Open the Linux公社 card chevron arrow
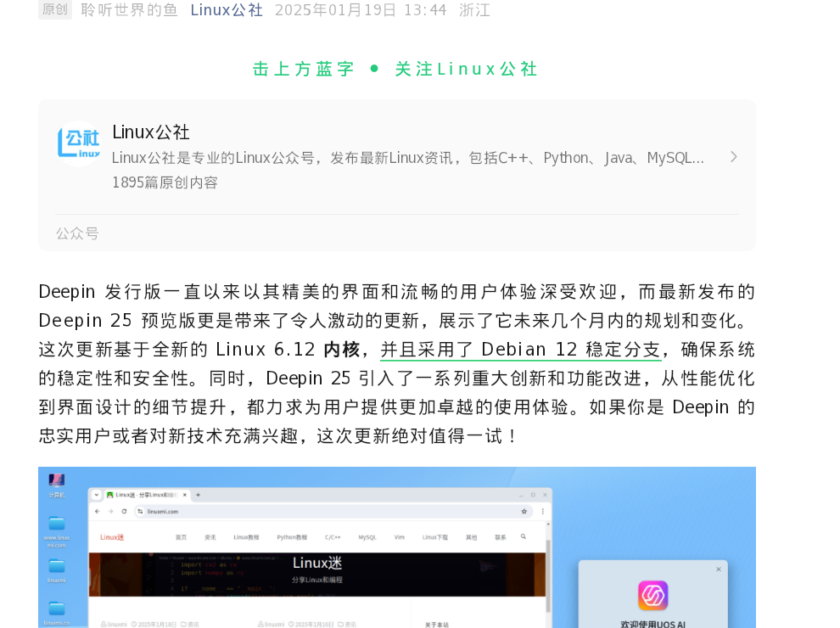This screenshot has height=628, width=840. click(734, 157)
